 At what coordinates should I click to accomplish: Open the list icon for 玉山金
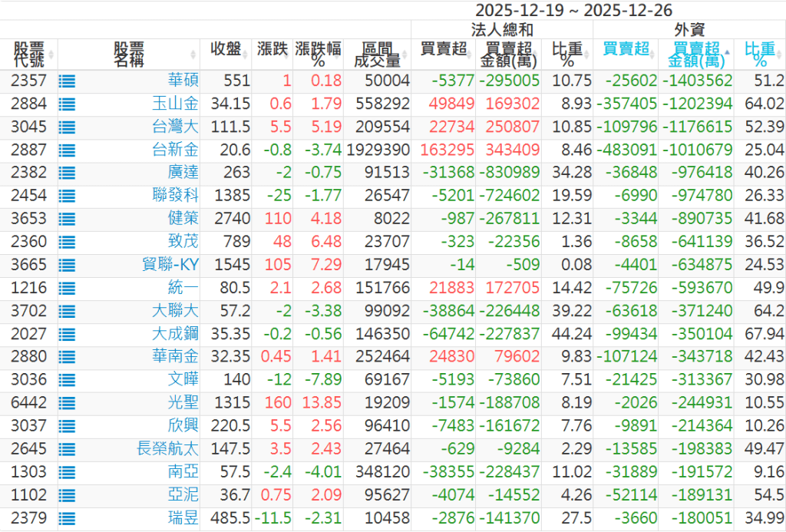point(67,104)
